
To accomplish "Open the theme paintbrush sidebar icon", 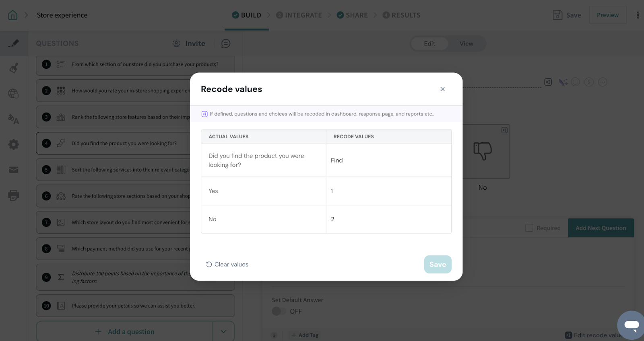I will coord(14,68).
